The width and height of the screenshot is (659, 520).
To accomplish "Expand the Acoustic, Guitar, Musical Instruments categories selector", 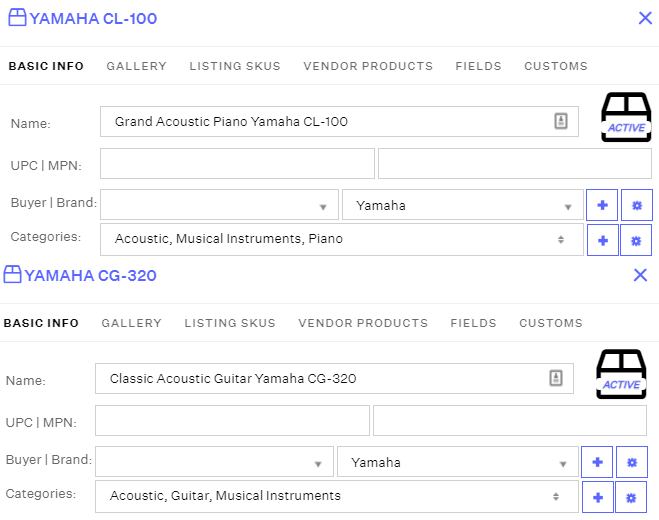I will click(x=336, y=496).
